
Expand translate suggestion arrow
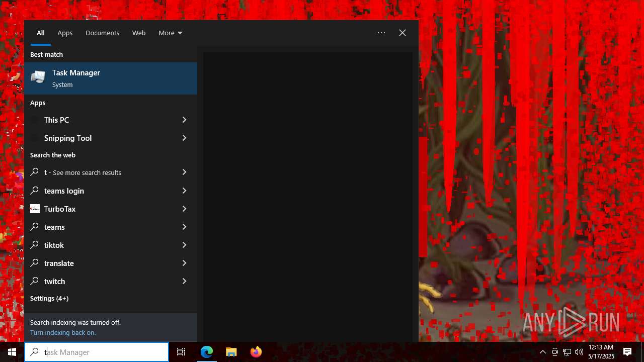pyautogui.click(x=184, y=263)
